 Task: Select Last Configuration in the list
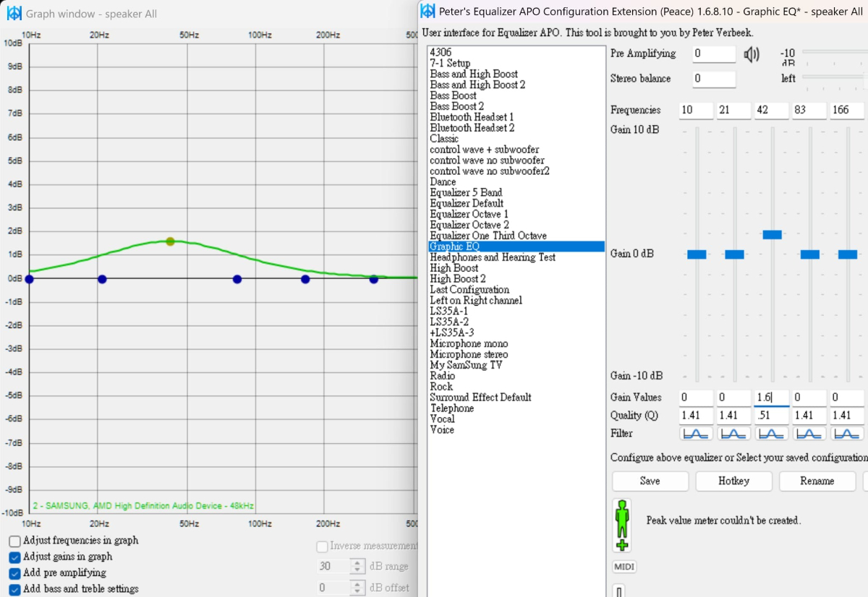point(469,290)
